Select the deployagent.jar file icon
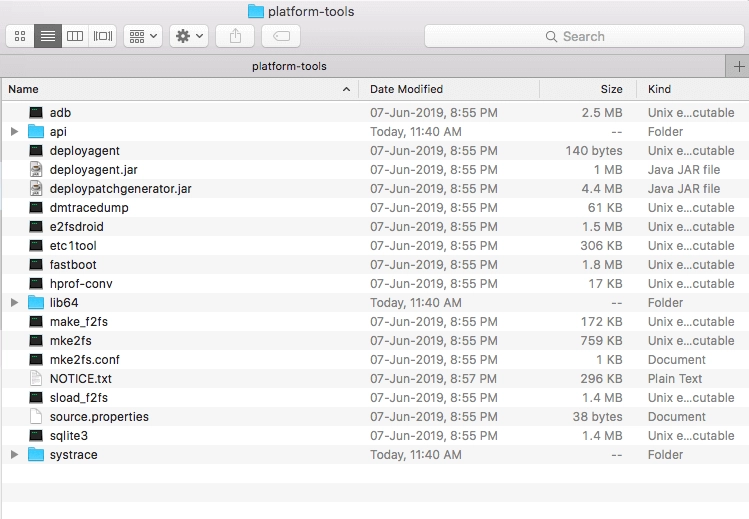 (x=36, y=170)
